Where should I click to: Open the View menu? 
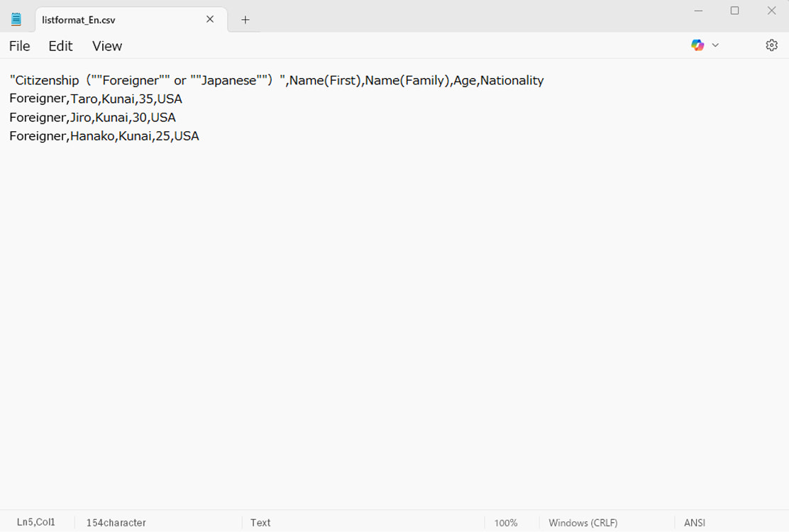106,45
